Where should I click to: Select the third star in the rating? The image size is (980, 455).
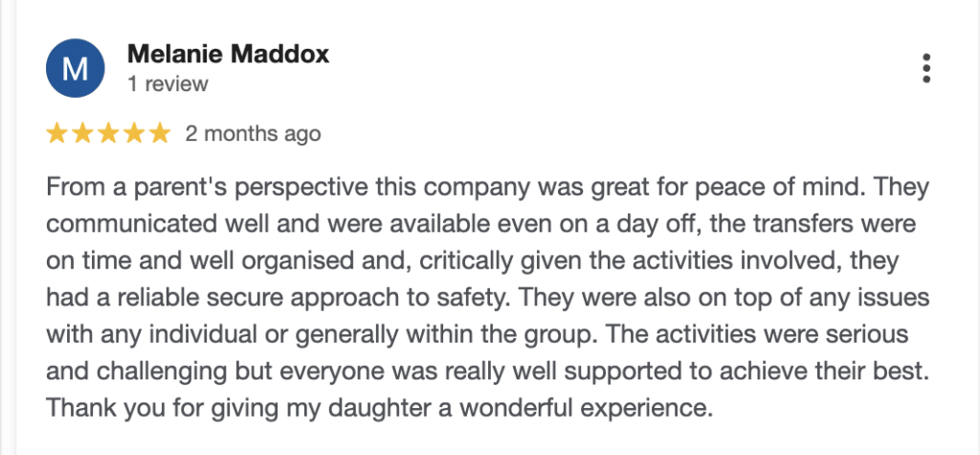[108, 133]
